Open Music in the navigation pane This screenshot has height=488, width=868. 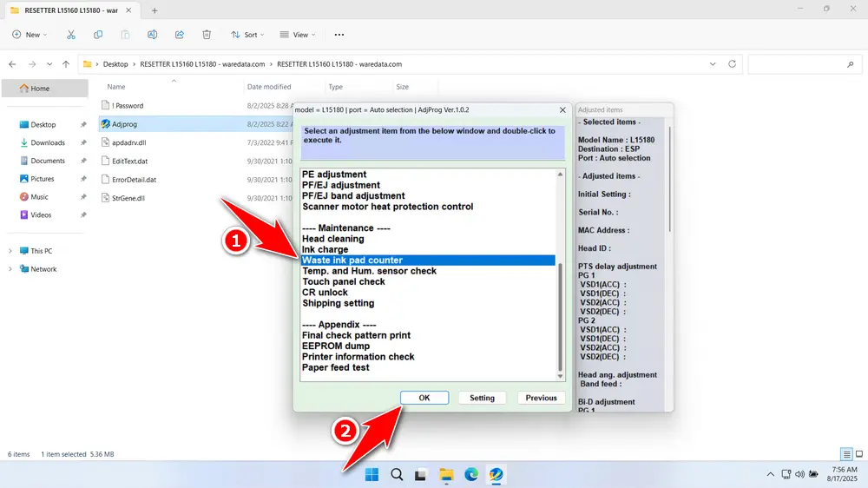click(x=39, y=196)
